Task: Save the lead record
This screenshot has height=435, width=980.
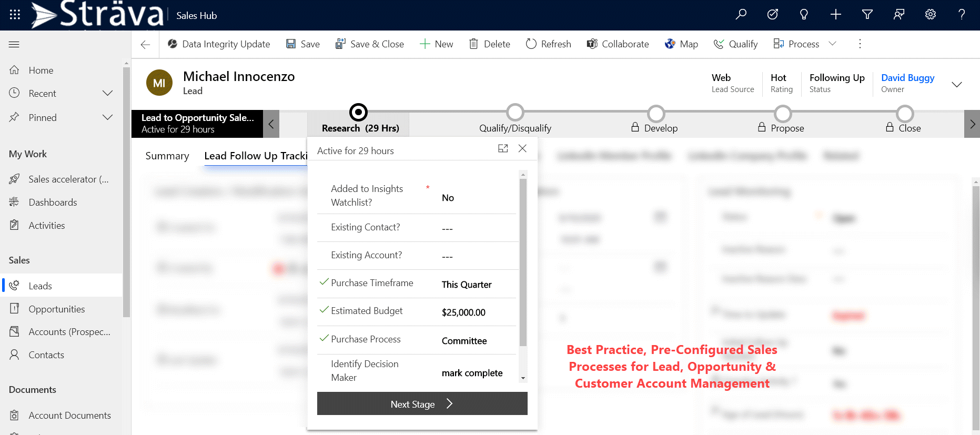Action: [x=303, y=44]
